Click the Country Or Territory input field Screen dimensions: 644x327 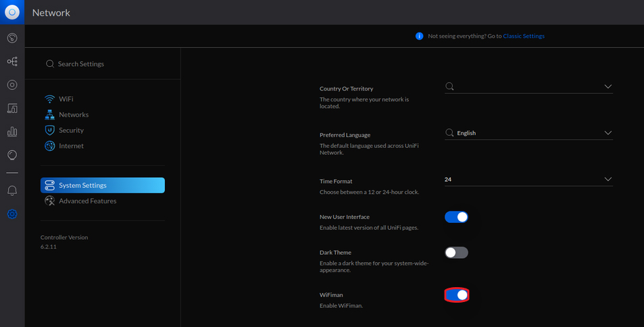click(528, 86)
